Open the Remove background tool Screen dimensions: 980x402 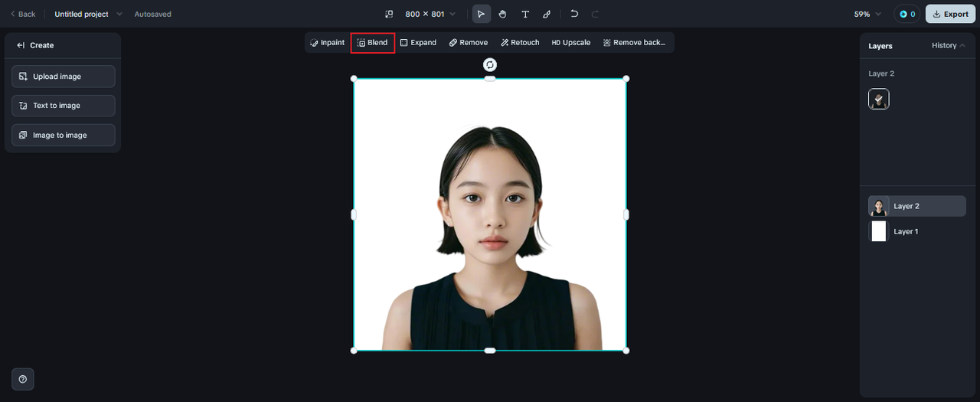[x=634, y=43]
